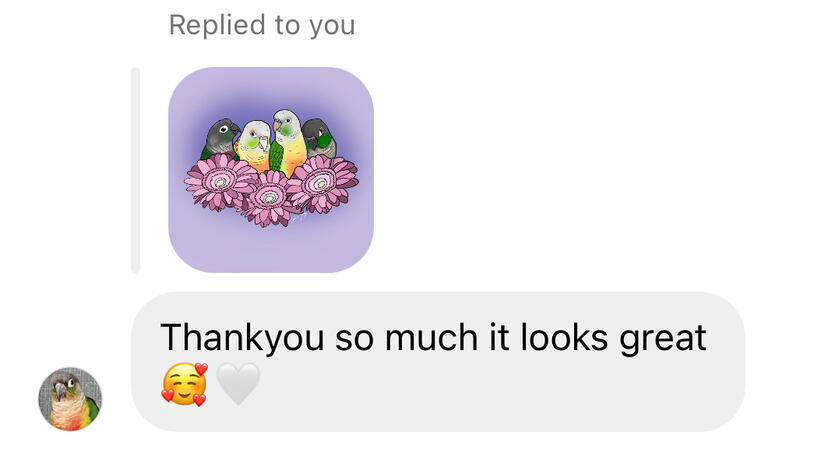
Task: Select the "Thankyou so much it looks great" message bubble
Action: click(438, 362)
